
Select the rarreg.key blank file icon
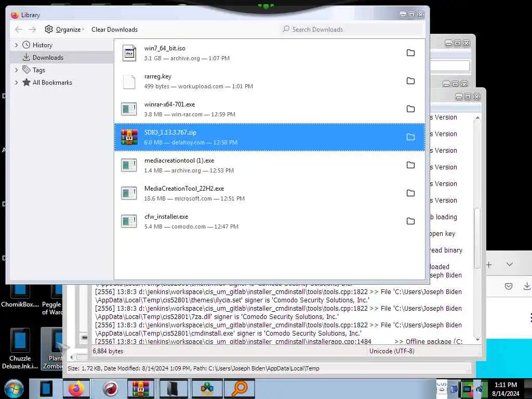tap(129, 82)
